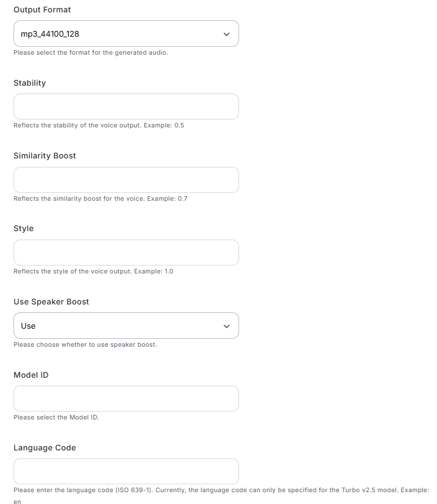Screen dimensions: 437x504
Task: Expand the Use Speaker Boost selector showing Use
Action: coord(126,326)
